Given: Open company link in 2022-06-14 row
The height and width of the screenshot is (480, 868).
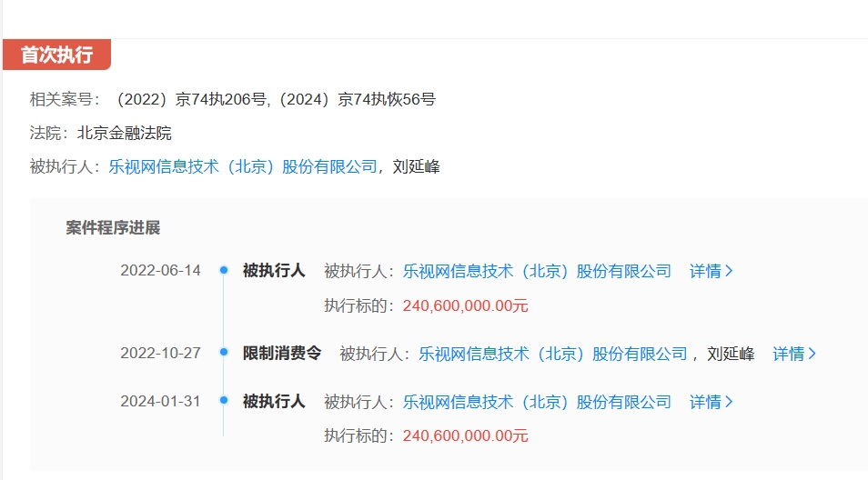Looking at the screenshot, I should (537, 271).
